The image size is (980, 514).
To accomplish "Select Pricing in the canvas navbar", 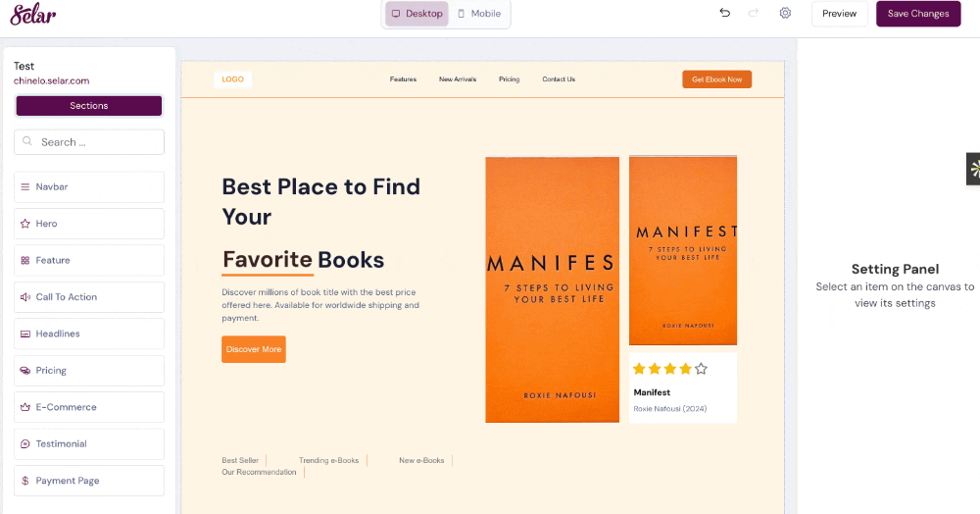I will 509,79.
